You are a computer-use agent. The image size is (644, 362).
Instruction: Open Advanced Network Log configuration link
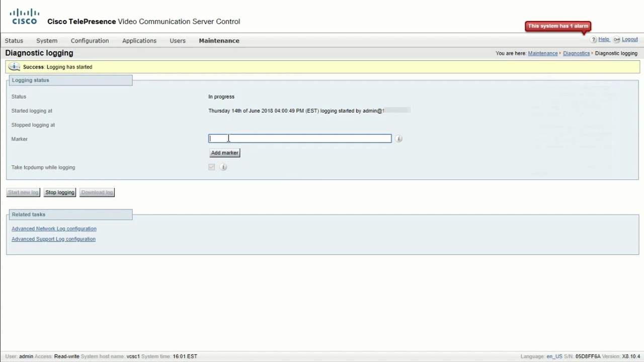point(54,229)
